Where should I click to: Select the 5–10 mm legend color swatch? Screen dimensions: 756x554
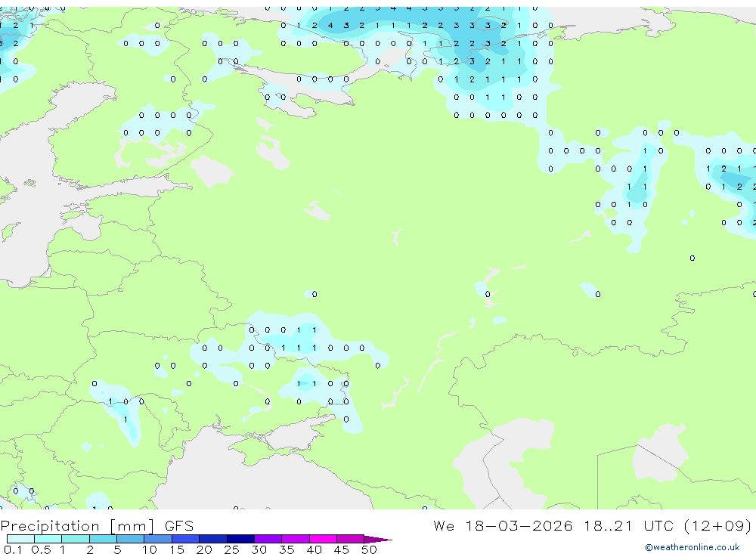click(x=131, y=539)
